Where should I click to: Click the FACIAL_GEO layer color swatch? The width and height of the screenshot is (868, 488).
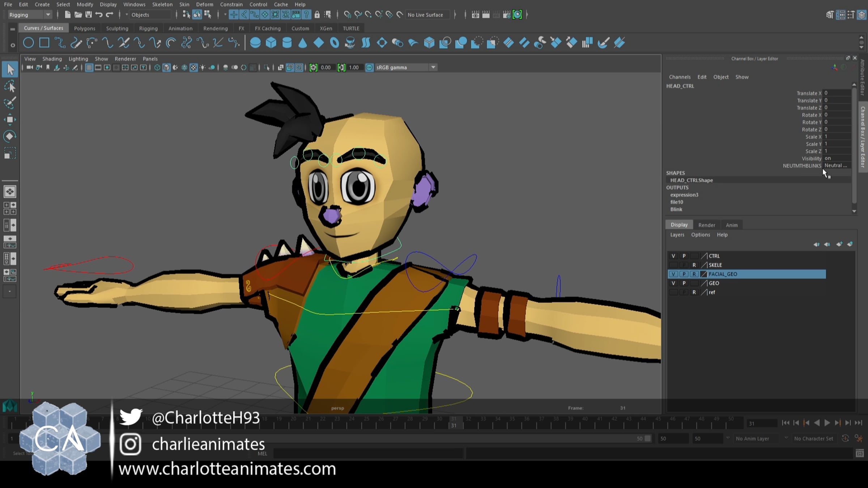pos(704,274)
